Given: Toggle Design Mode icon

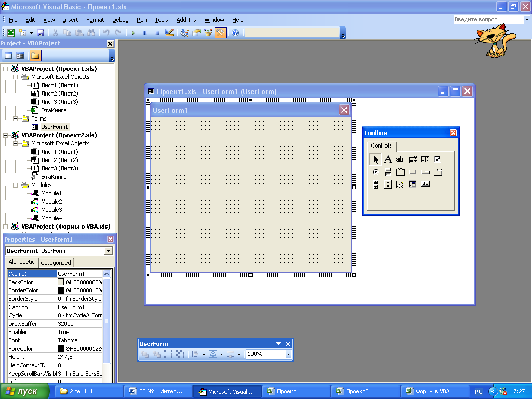Looking at the screenshot, I should (169, 33).
